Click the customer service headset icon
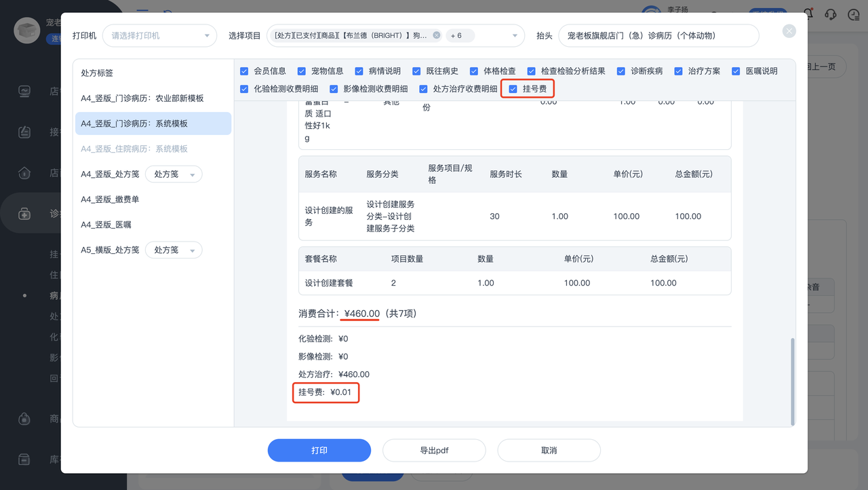The width and height of the screenshot is (868, 490). click(x=830, y=14)
